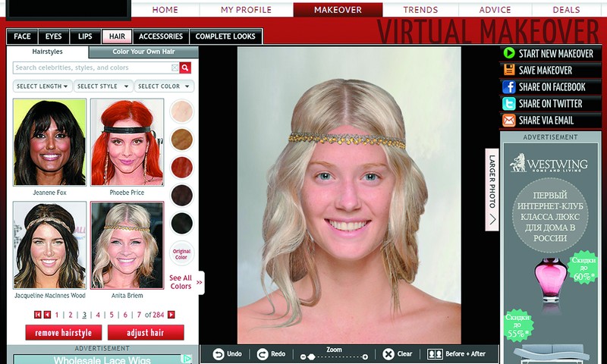Open the Advice menu tab
This screenshot has height=364, width=607.
click(x=495, y=10)
